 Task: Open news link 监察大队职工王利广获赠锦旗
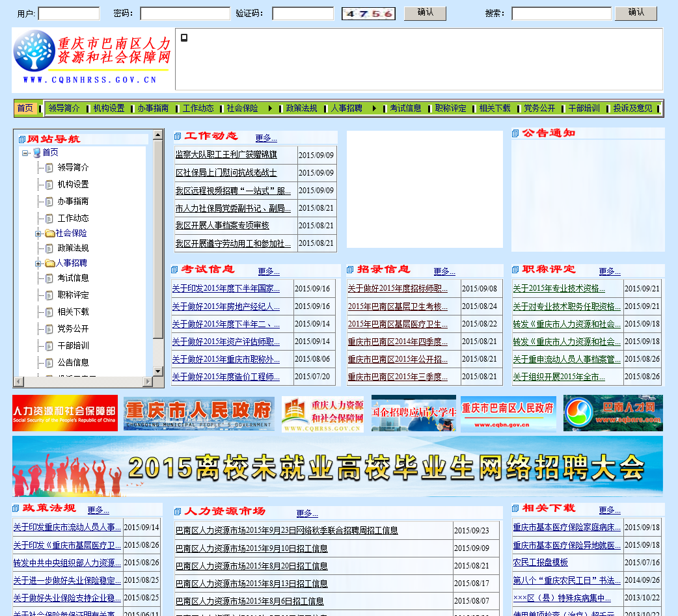(x=226, y=155)
